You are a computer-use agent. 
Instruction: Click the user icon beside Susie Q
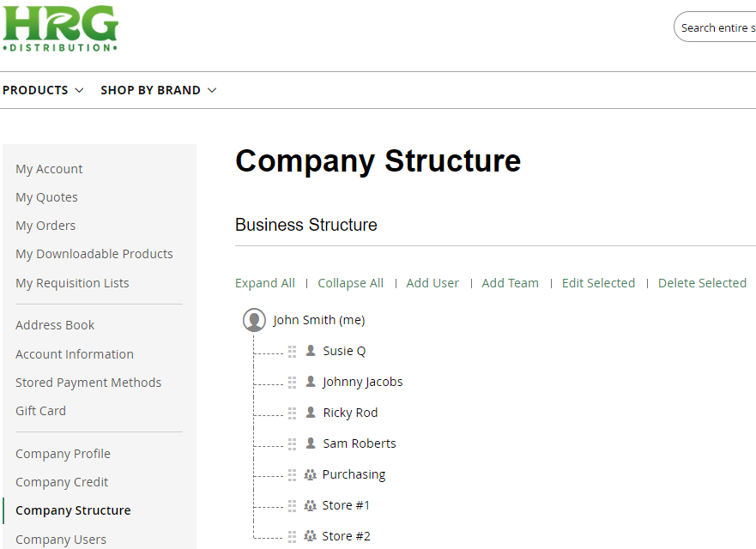311,351
